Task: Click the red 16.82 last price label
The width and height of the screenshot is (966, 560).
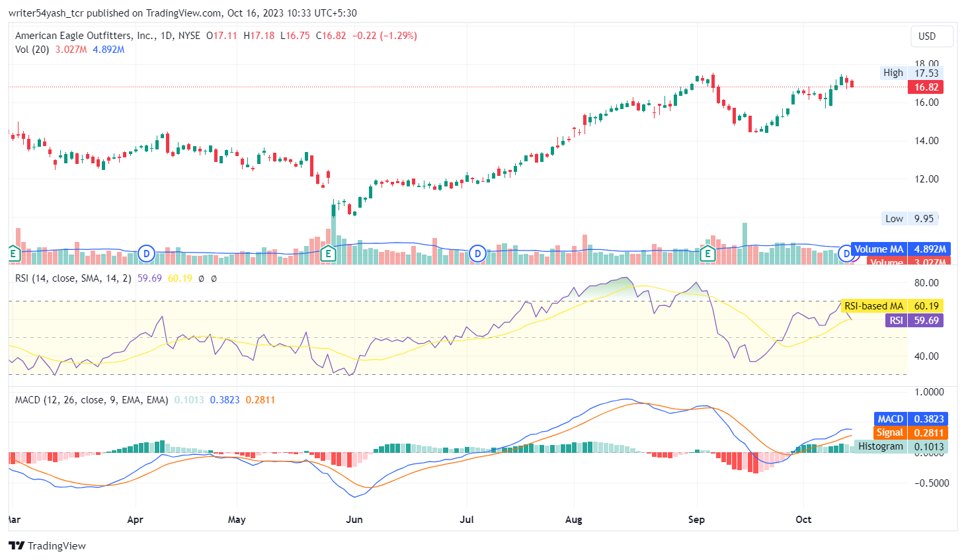Action: click(926, 87)
